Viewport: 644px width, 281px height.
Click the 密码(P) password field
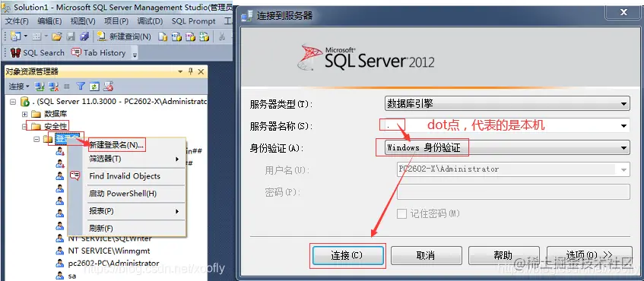(513, 191)
